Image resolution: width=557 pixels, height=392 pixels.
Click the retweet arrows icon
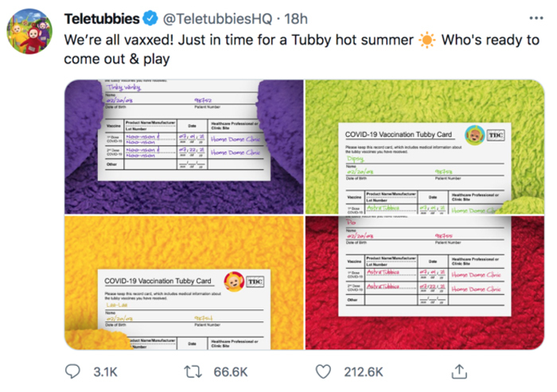(192, 371)
